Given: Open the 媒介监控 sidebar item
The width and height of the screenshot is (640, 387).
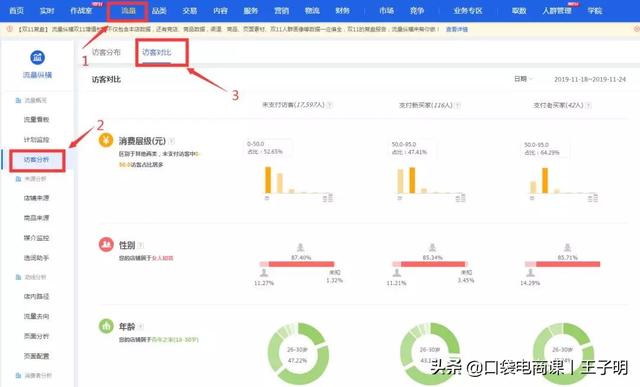Looking at the screenshot, I should tap(36, 238).
